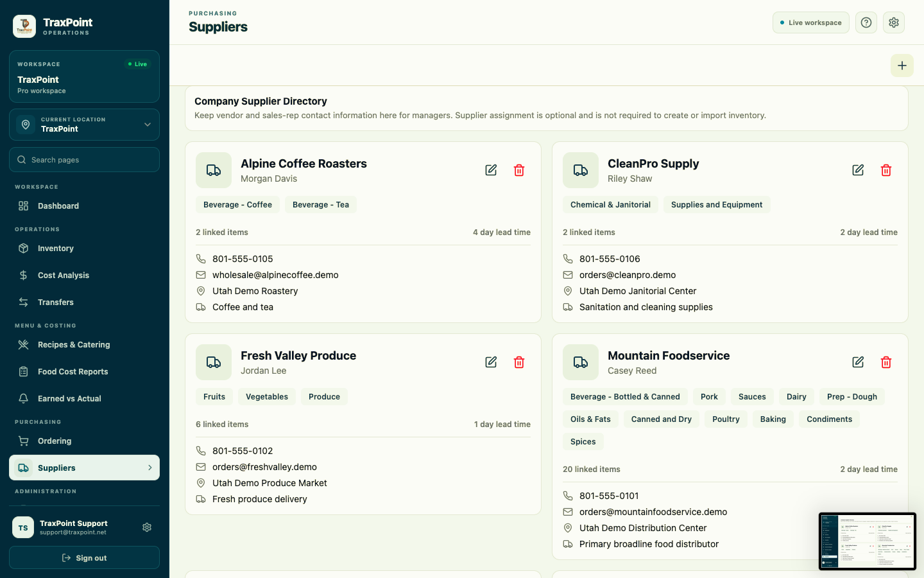Click phone number 801-555-0106
The image size is (924, 578).
point(610,259)
